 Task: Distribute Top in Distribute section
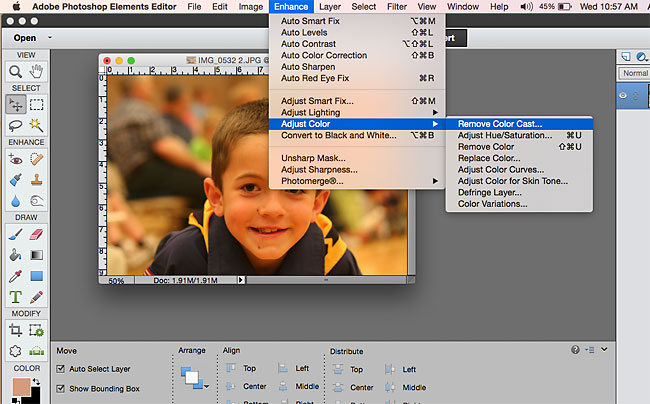pyautogui.click(x=349, y=369)
